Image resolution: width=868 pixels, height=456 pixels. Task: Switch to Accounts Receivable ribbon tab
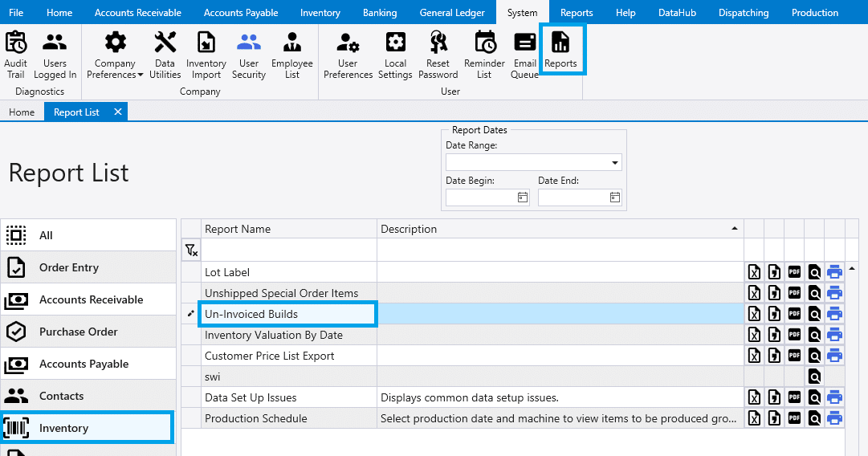click(x=138, y=12)
